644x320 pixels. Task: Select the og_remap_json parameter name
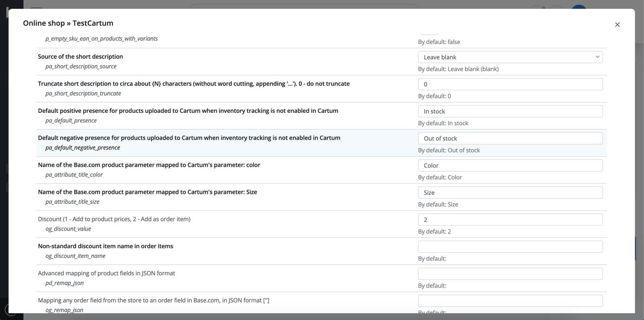(x=64, y=310)
